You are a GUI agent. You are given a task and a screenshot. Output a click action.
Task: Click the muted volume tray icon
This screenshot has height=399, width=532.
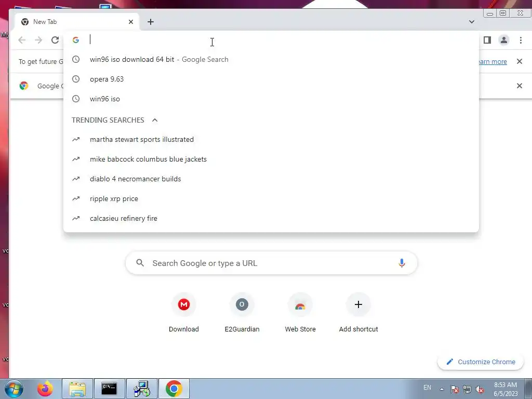coord(480,389)
